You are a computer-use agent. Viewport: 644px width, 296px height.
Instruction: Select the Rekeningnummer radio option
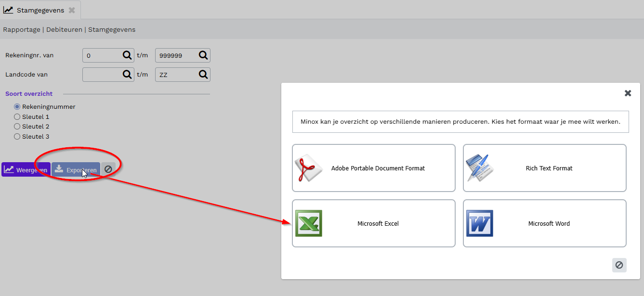tap(17, 107)
